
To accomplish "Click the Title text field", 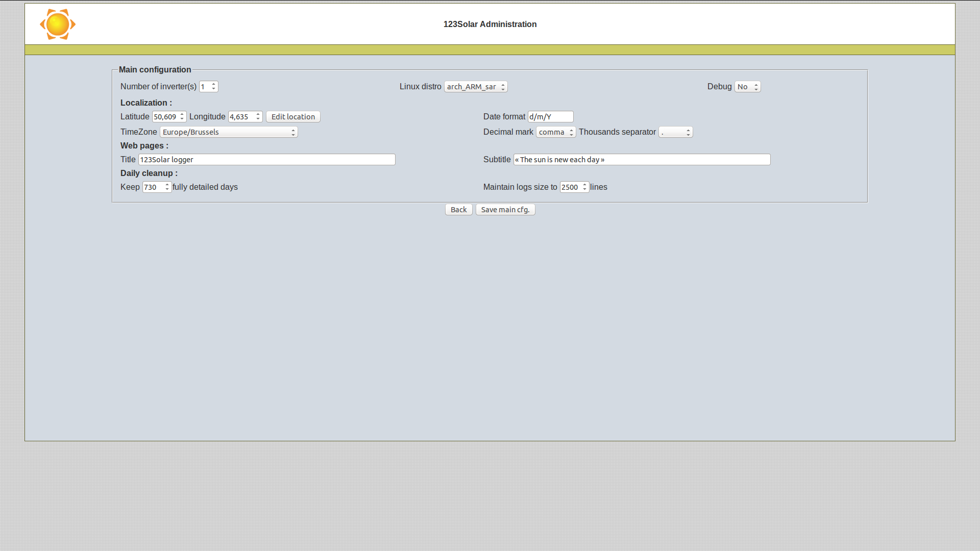I will pos(267,160).
